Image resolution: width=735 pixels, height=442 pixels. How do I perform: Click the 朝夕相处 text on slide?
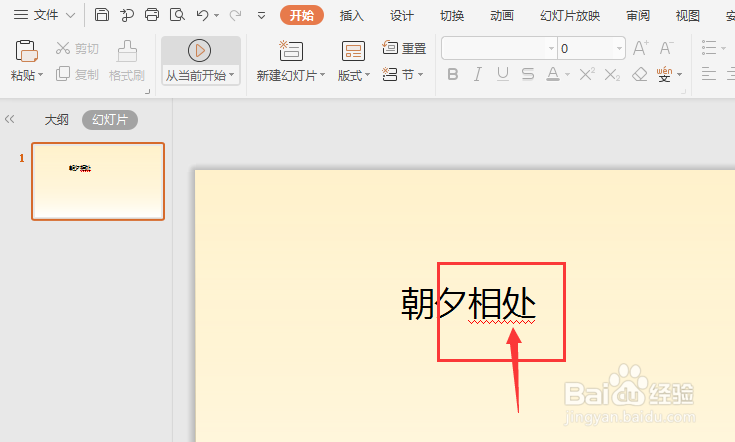tap(468, 304)
